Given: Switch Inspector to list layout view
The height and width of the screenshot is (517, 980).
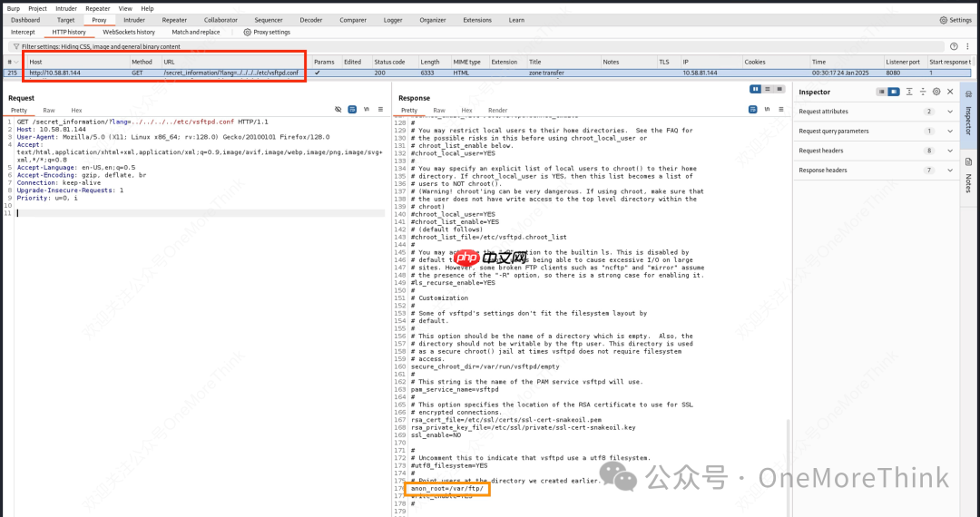Looking at the screenshot, I should [x=882, y=92].
